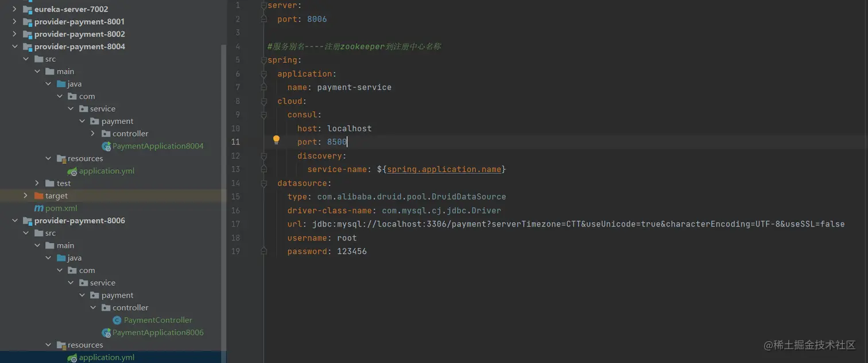Open PaymentController class file

click(158, 320)
